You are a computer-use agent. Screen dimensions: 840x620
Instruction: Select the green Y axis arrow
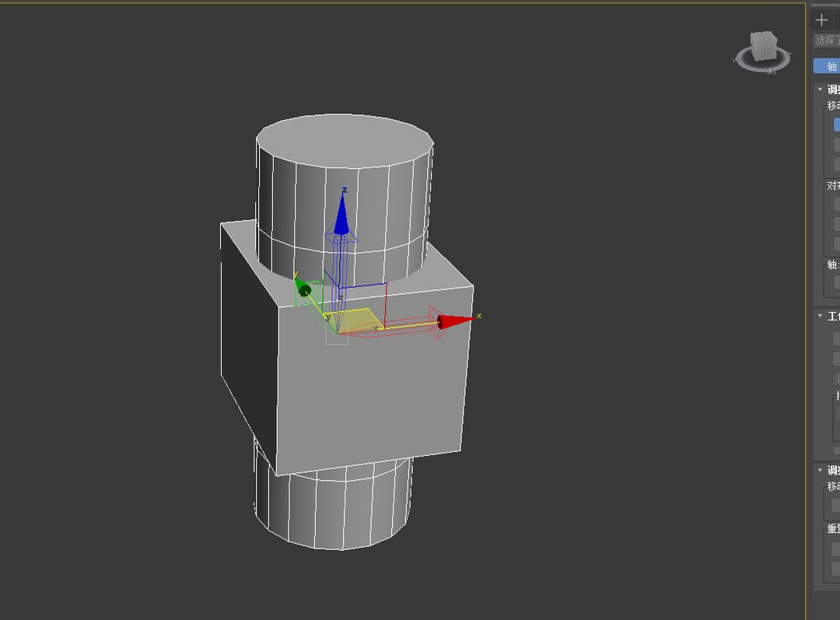(303, 288)
